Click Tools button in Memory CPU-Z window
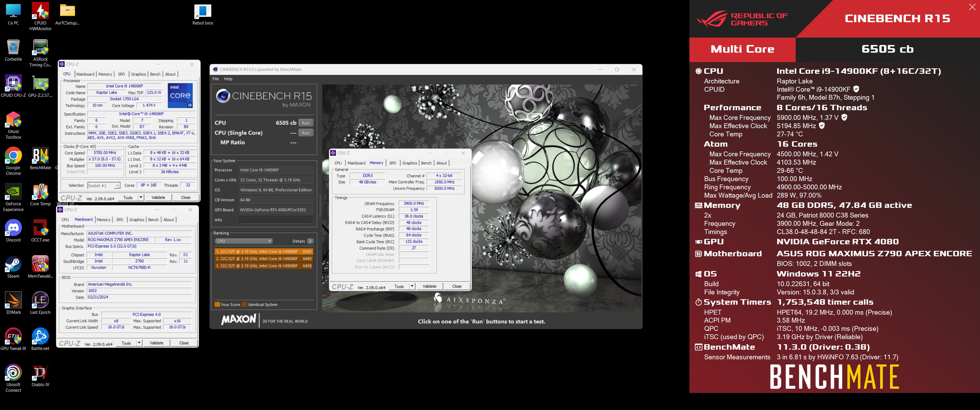This screenshot has width=980, height=410. click(x=399, y=286)
